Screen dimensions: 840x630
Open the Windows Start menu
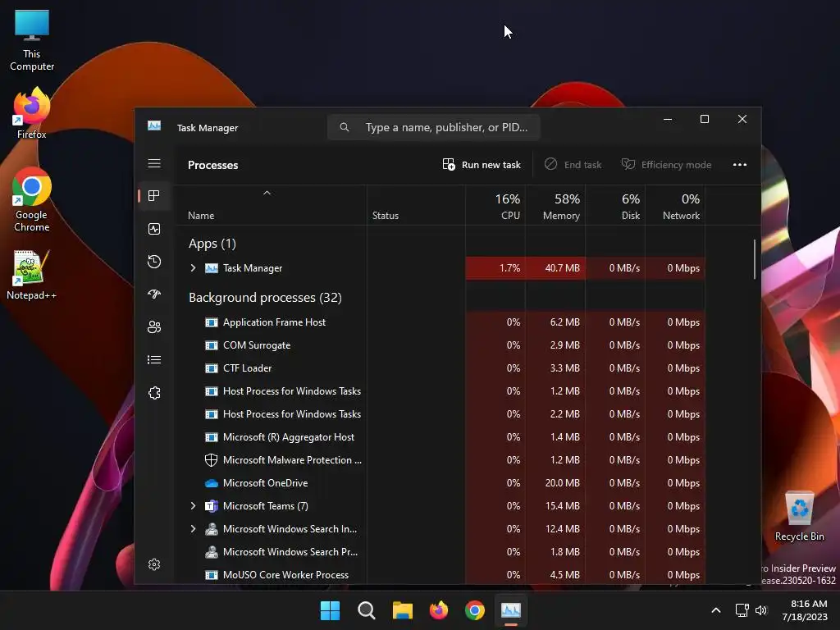330,610
